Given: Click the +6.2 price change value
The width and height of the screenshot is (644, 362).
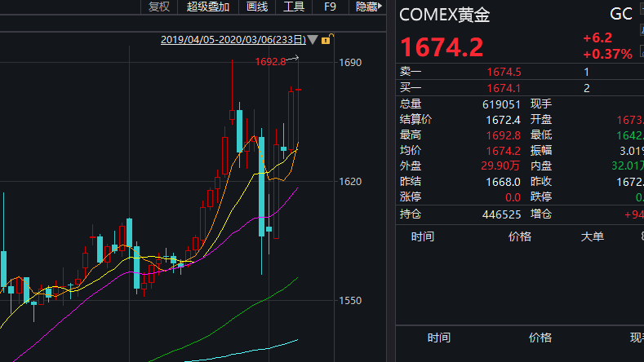Looking at the screenshot, I should point(597,38).
